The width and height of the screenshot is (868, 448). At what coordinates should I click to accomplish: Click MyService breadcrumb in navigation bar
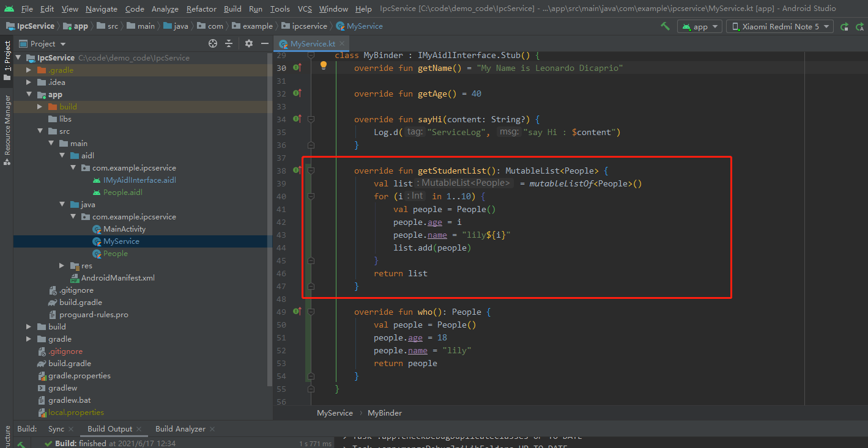pyautogui.click(x=359, y=26)
